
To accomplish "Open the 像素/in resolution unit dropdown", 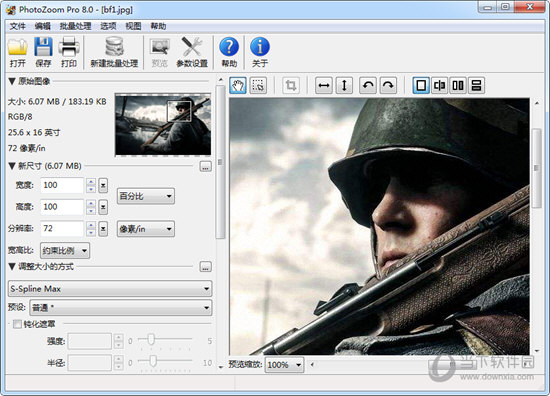I will point(146,229).
